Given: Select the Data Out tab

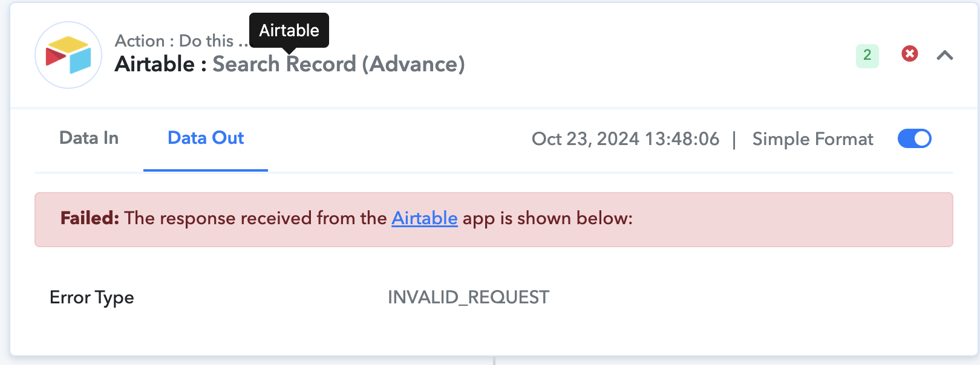Looking at the screenshot, I should coord(206,138).
